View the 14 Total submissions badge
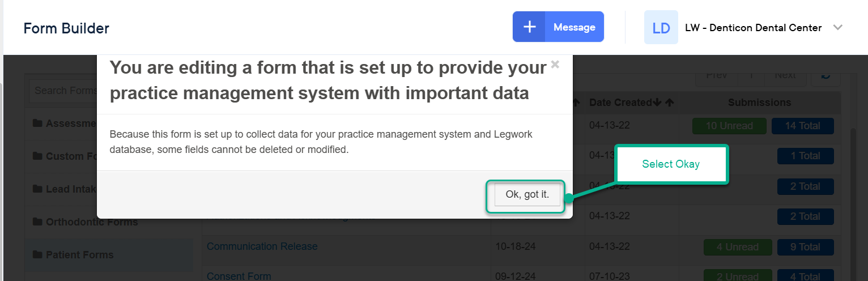The height and width of the screenshot is (281, 868). click(x=802, y=126)
